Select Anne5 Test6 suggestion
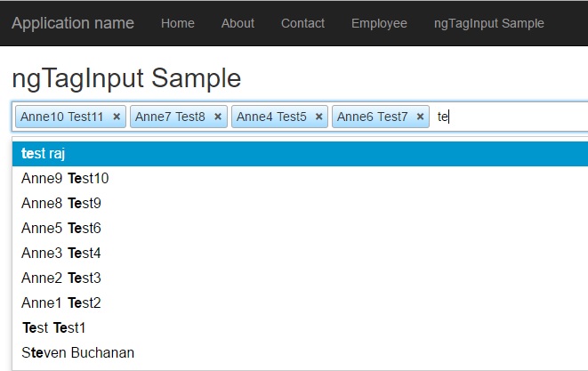 (x=61, y=229)
